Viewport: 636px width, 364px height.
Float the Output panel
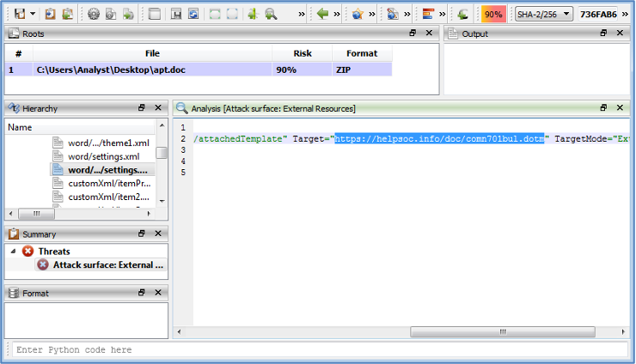[x=603, y=33]
